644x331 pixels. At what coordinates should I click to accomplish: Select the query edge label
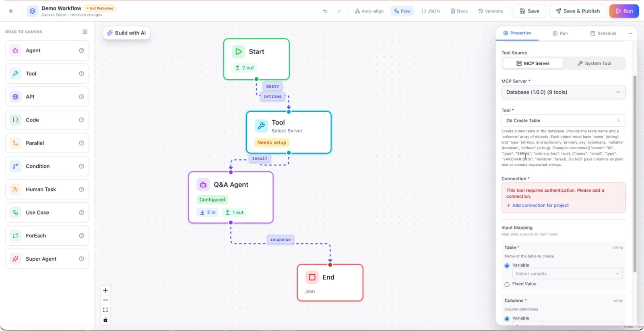(272, 86)
